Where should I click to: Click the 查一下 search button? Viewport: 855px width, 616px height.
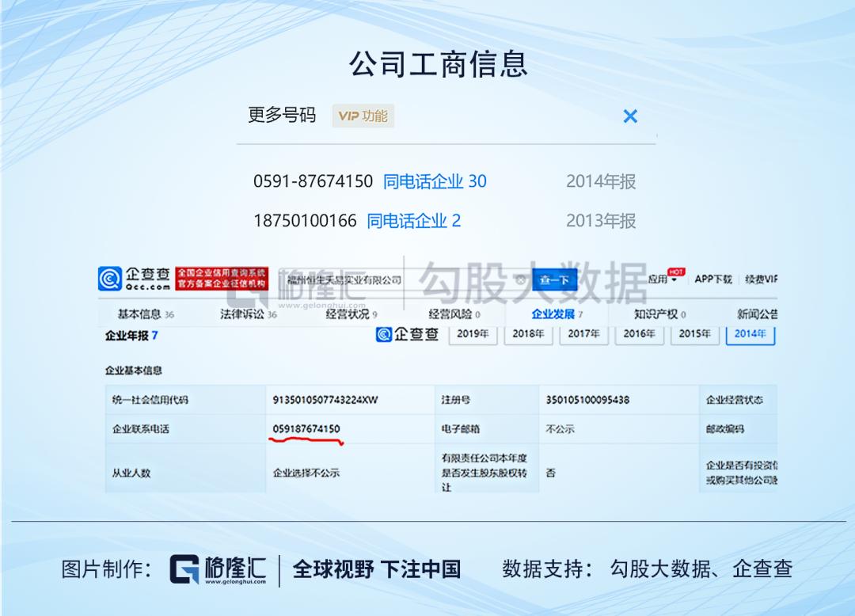[554, 279]
